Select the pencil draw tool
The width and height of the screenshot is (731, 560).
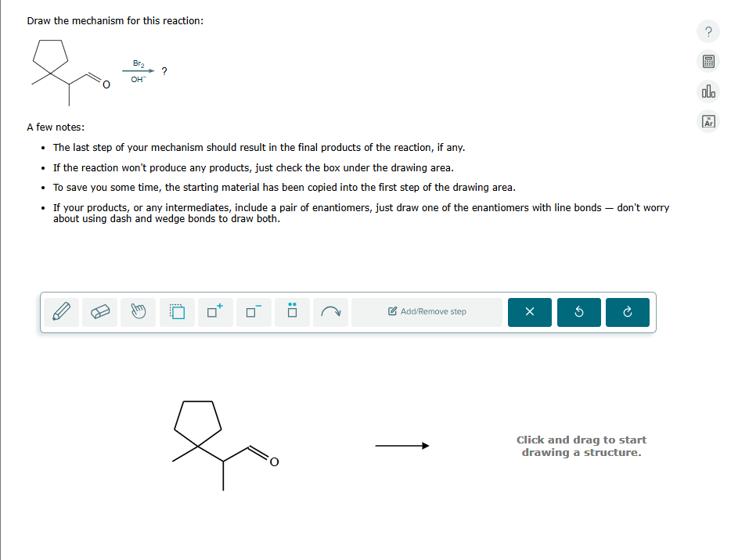(62, 312)
